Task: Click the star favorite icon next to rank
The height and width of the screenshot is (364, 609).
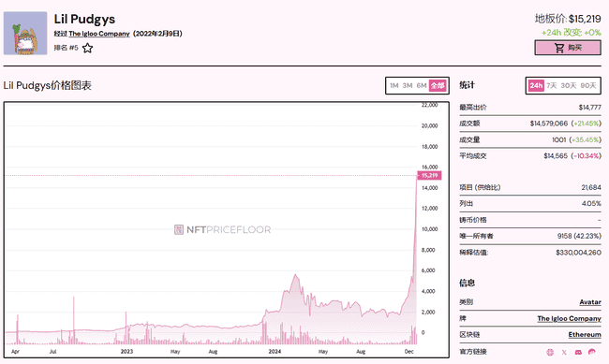Action: 87,48
